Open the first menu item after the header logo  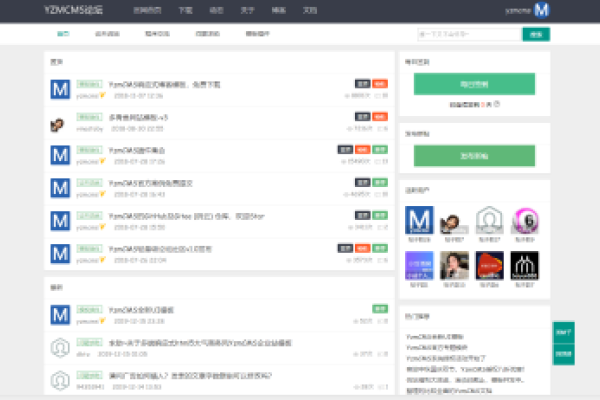coord(147,10)
